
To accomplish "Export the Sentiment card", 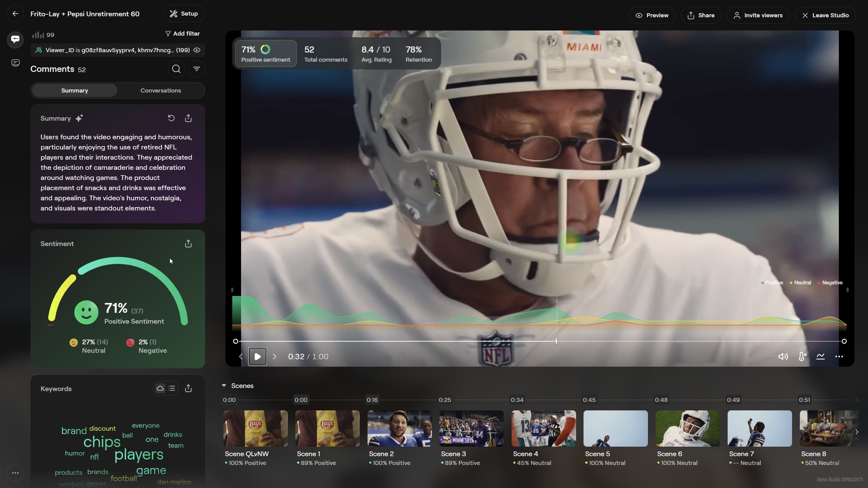I will click(x=189, y=244).
